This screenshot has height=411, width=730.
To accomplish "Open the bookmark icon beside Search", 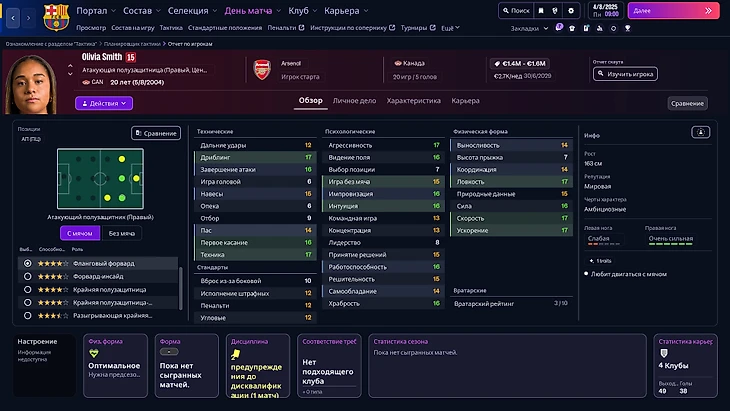I will [542, 10].
